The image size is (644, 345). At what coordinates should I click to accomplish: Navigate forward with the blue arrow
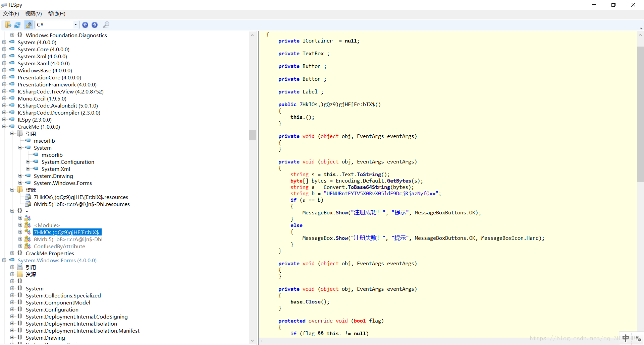95,25
